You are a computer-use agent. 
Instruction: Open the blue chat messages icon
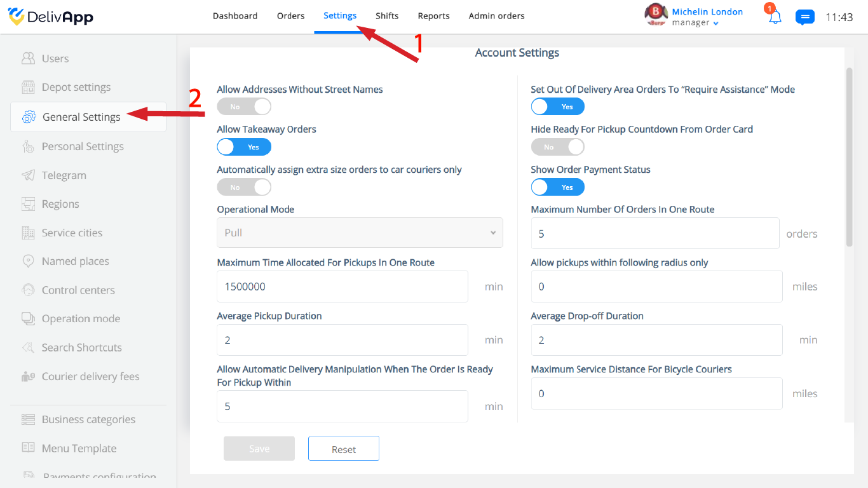804,17
